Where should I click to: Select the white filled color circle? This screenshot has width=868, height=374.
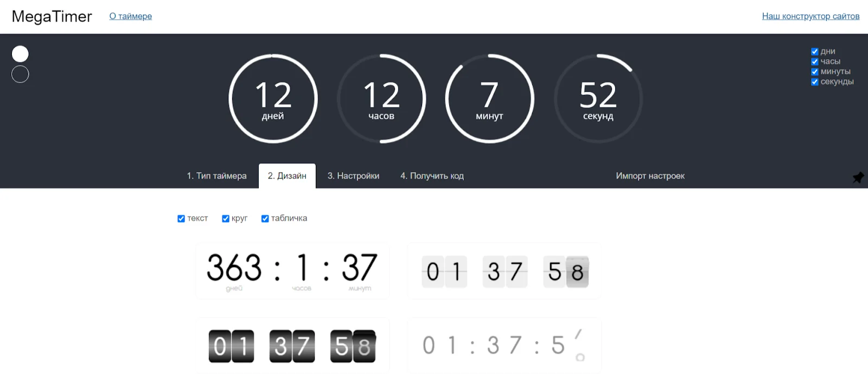click(20, 54)
